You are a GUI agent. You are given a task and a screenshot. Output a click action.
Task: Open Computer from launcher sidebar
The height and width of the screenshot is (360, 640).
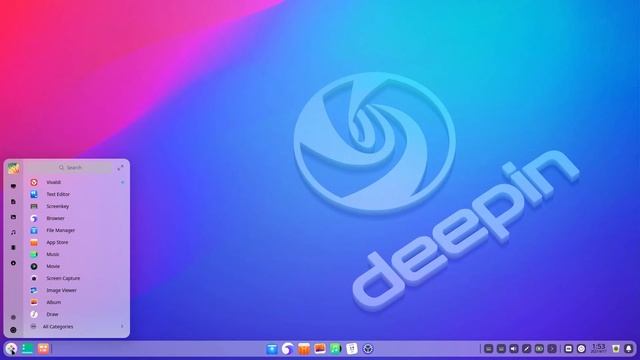(13, 186)
